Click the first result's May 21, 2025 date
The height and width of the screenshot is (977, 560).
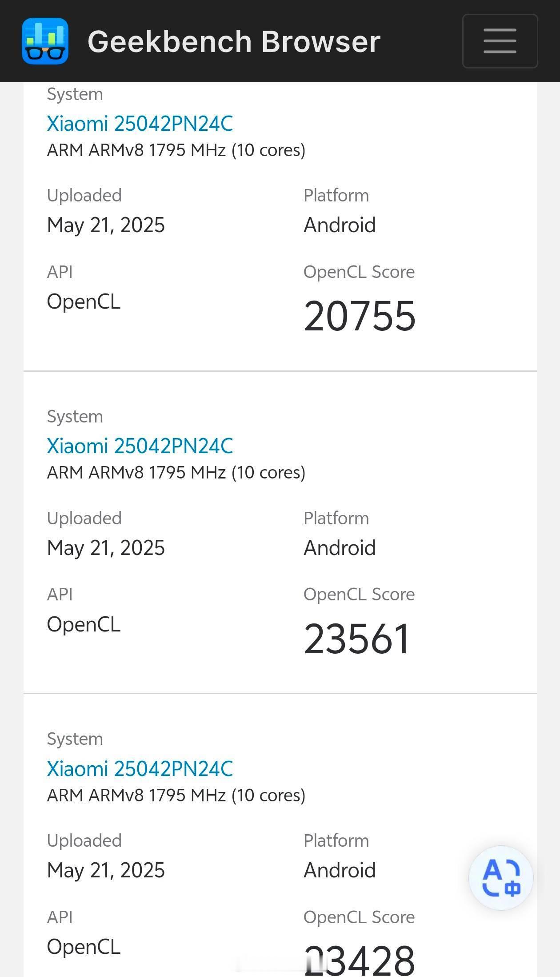(106, 225)
